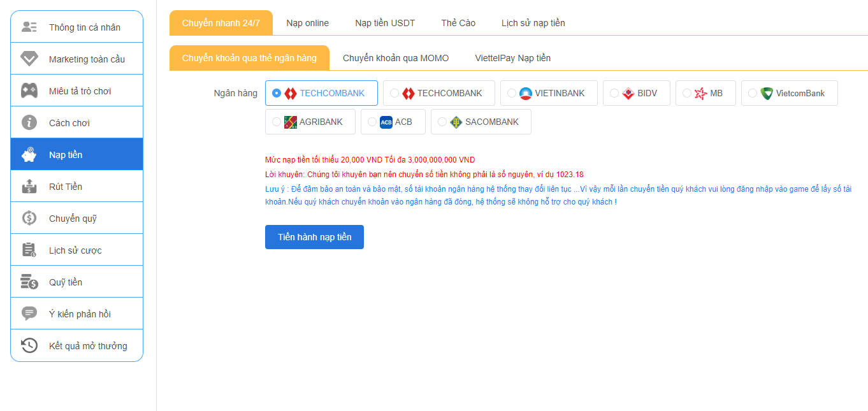Open Ý kiến phản hồi menu entry
Viewport: 868px width, 411px height.
coord(76,314)
